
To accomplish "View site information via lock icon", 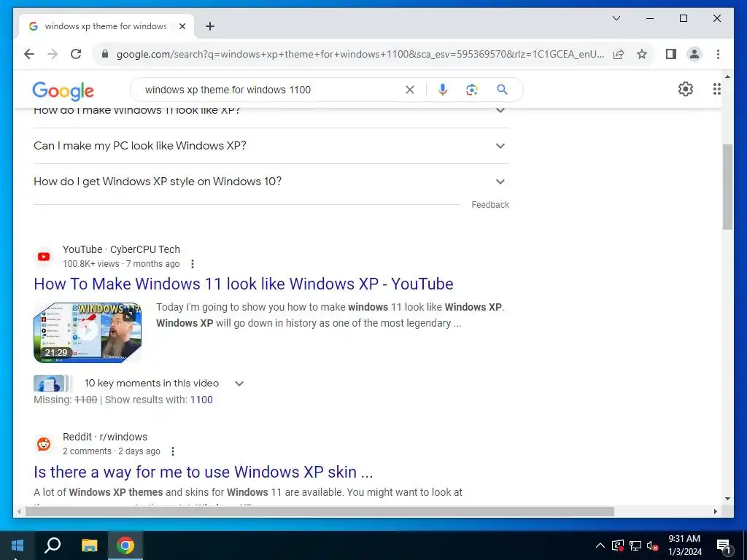I will [x=105, y=54].
